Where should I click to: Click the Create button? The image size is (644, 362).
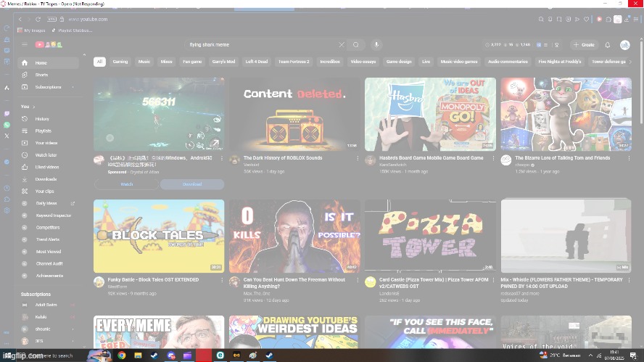point(584,45)
